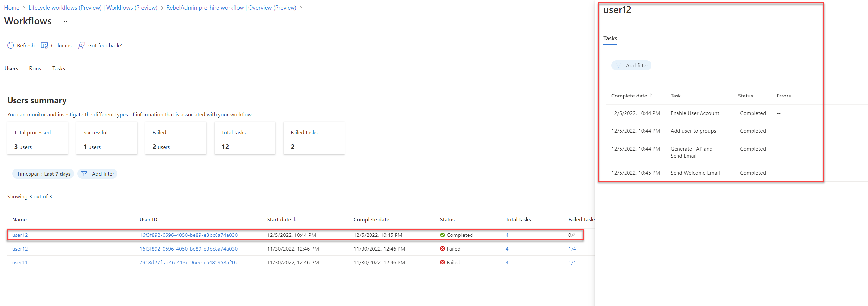868x306 pixels.
Task: Switch to the Runs tab
Action: pyautogui.click(x=35, y=69)
